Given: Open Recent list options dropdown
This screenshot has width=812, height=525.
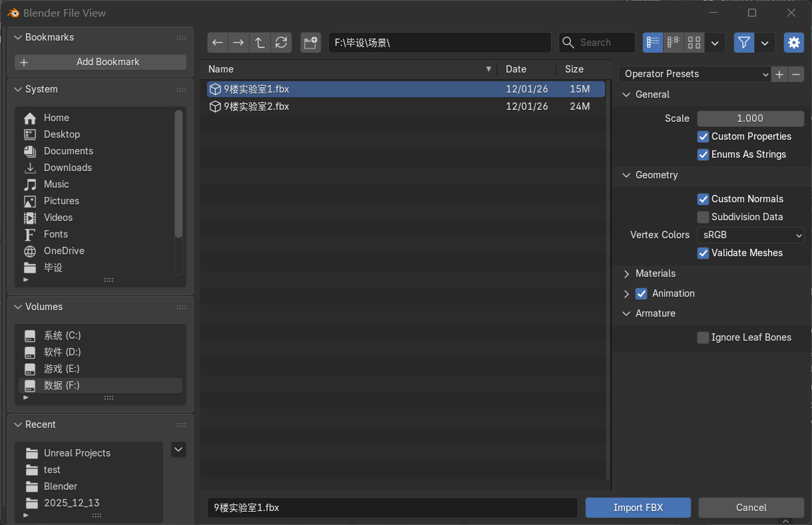Looking at the screenshot, I should [x=178, y=450].
